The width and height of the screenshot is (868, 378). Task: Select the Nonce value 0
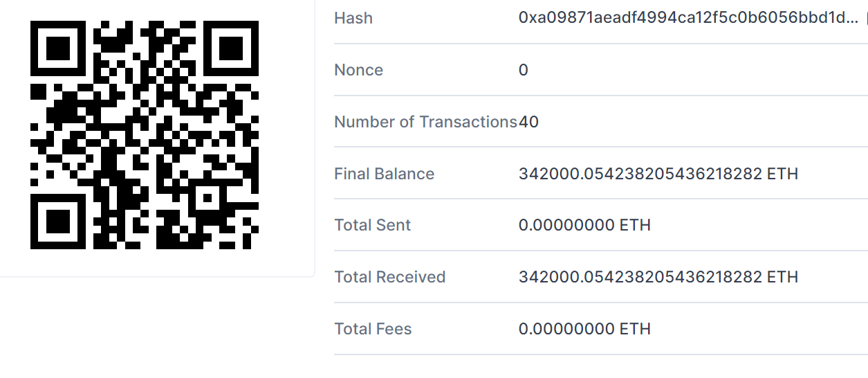tap(524, 70)
